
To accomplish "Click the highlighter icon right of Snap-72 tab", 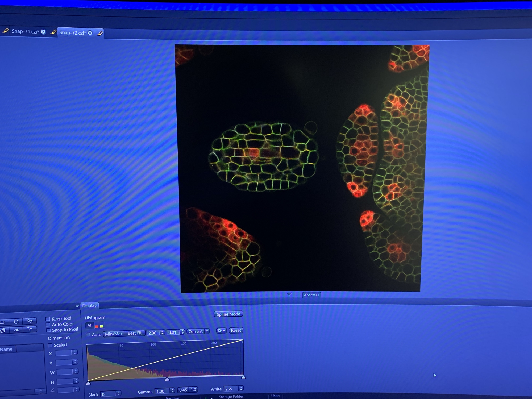I will tap(100, 33).
